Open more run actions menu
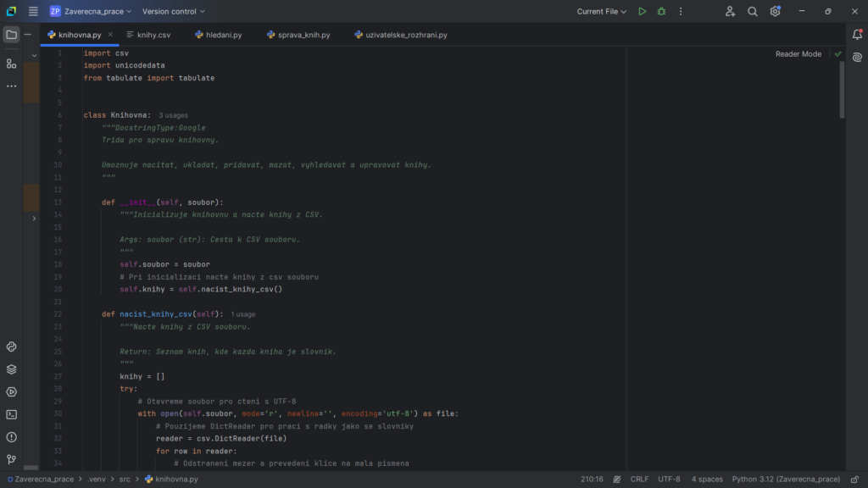The image size is (868, 488). pyautogui.click(x=681, y=11)
